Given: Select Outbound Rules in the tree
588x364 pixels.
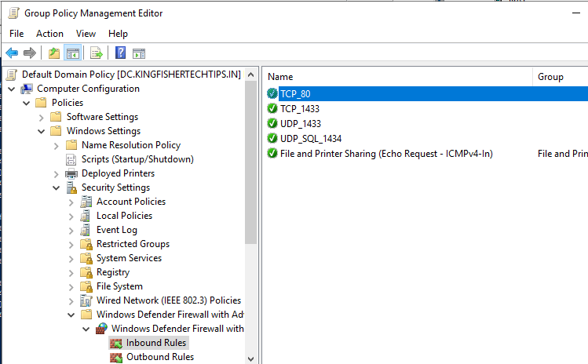Looking at the screenshot, I should pyautogui.click(x=160, y=357).
